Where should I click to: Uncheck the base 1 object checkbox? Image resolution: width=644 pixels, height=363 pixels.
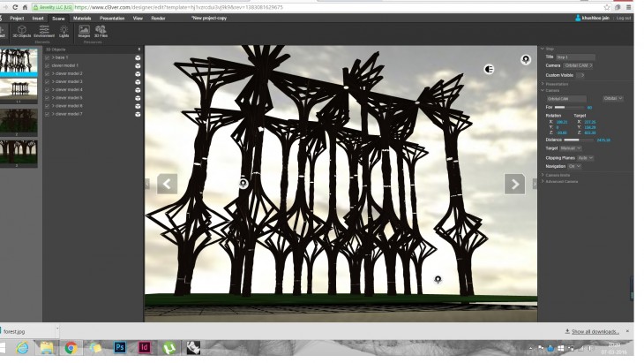click(48, 57)
